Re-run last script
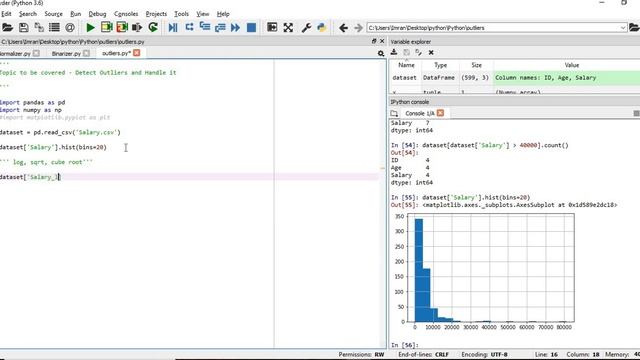 click(153, 27)
